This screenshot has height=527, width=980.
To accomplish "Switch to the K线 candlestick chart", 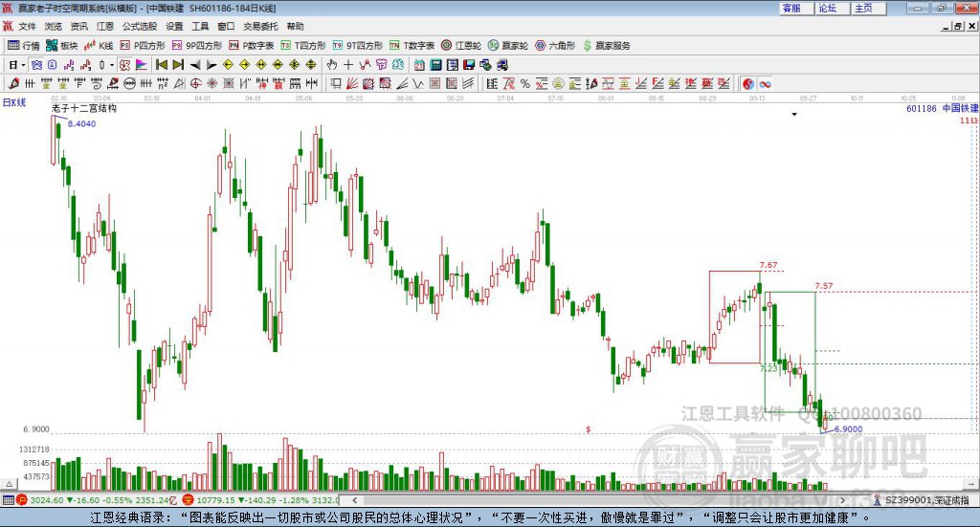I will (99, 46).
